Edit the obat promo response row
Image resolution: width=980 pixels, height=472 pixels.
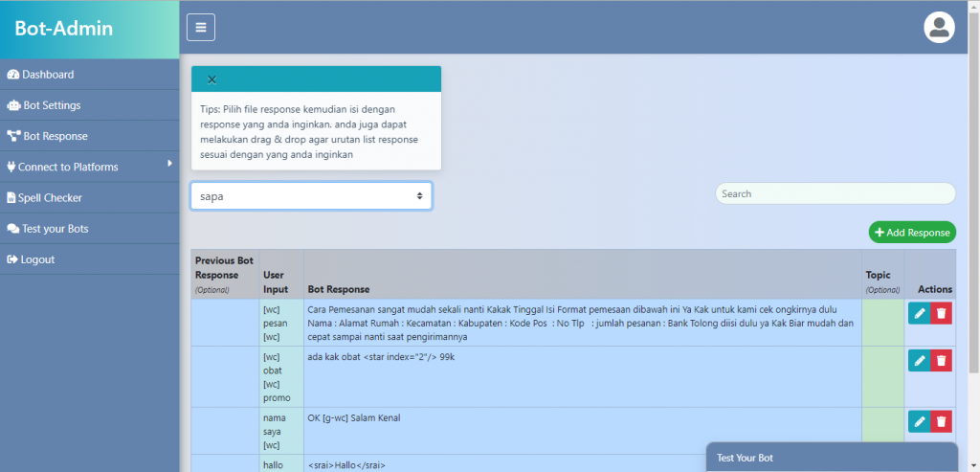[x=920, y=360]
